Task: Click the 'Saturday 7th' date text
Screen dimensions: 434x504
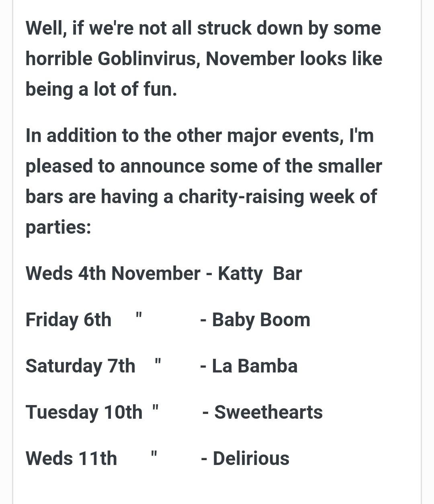Action: click(80, 366)
